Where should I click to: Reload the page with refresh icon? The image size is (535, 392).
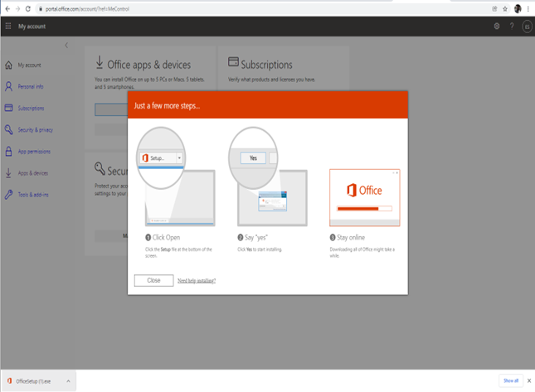pos(28,9)
